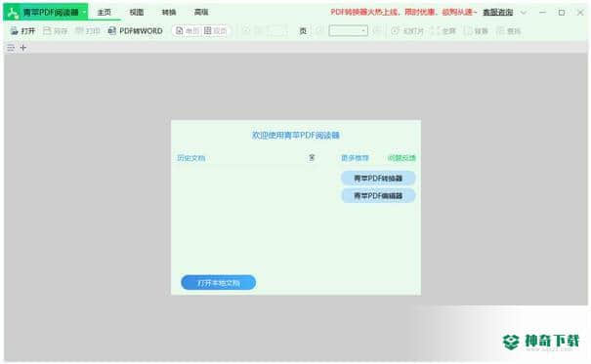Select 单页 single page view

188,31
